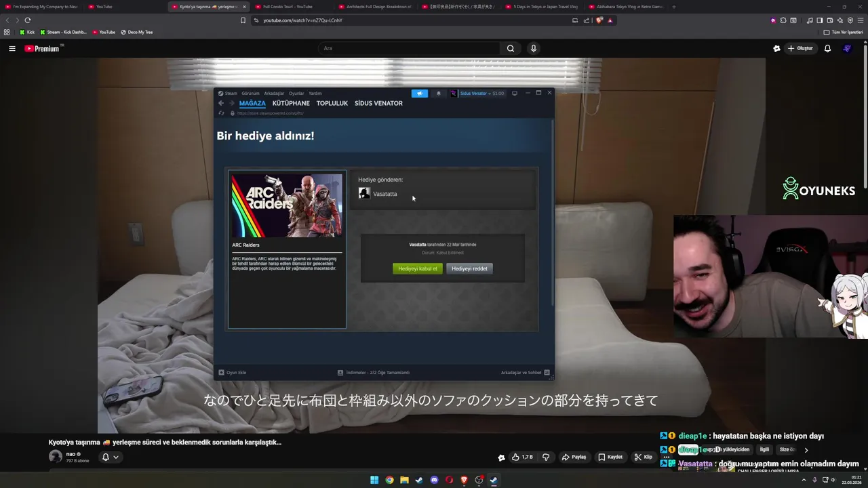Image resolution: width=868 pixels, height=488 pixels.
Task: Click the Steam window vertical scrollbar
Action: pos(553,212)
